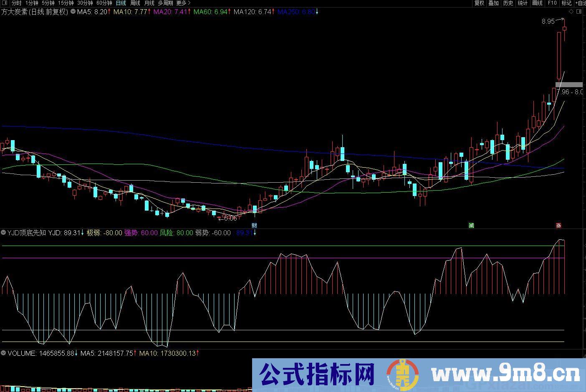Select the 1分钟 timeframe
This screenshot has width=586, height=392.
32,3
